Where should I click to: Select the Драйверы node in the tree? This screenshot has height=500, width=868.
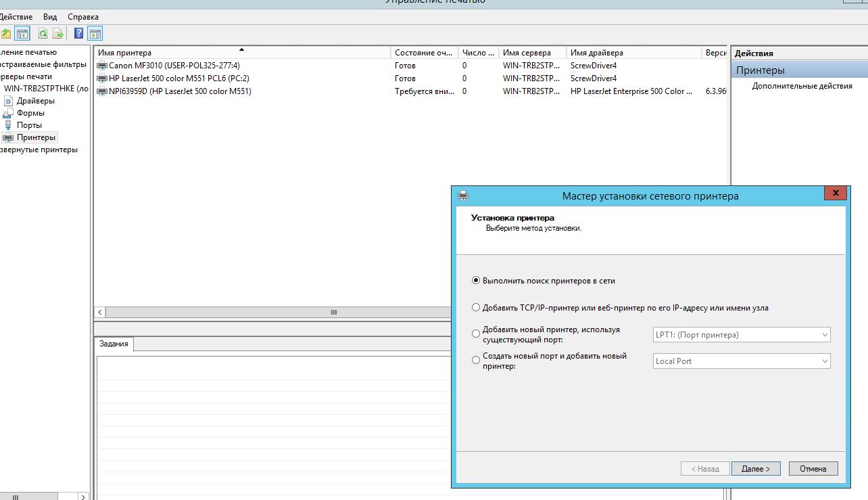tap(35, 101)
